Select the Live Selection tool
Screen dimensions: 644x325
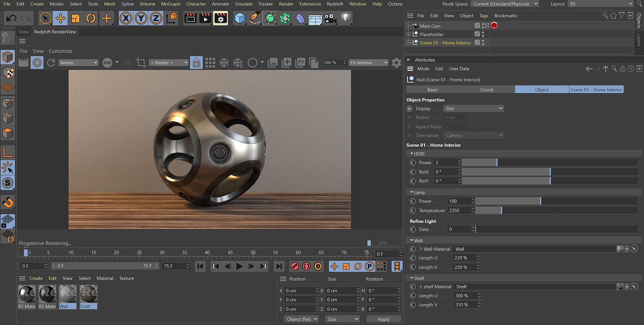click(x=45, y=18)
